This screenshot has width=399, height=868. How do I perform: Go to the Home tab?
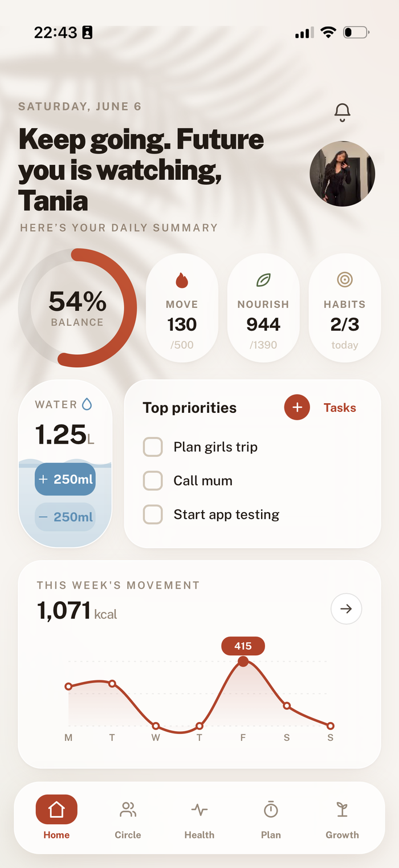click(56, 819)
